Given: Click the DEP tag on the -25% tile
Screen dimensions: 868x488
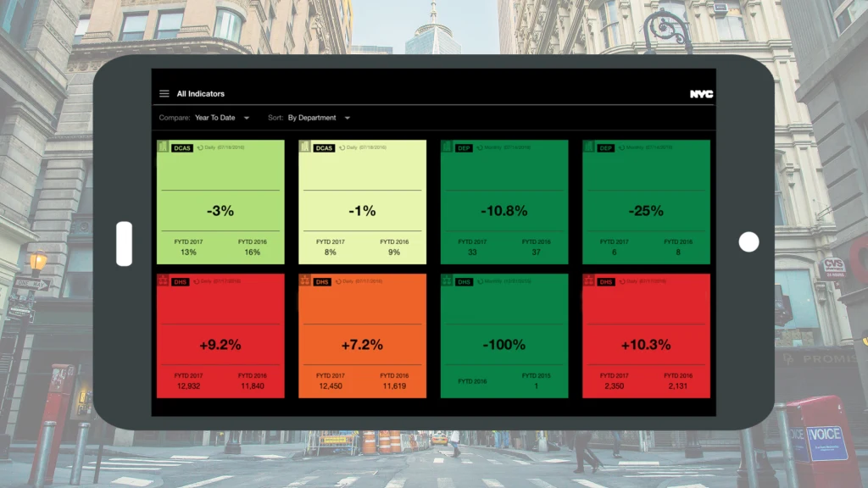Looking at the screenshot, I should point(605,147).
